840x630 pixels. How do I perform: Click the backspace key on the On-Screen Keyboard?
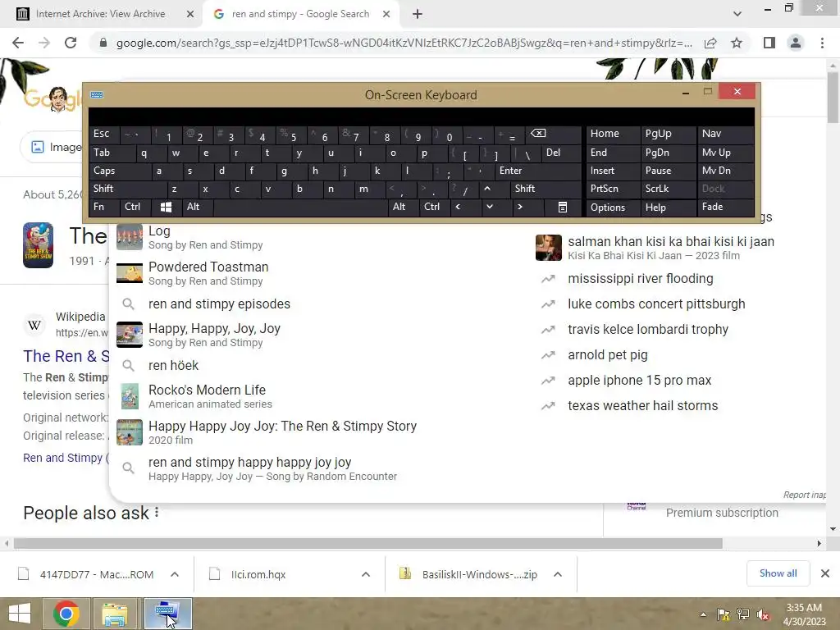point(554,135)
